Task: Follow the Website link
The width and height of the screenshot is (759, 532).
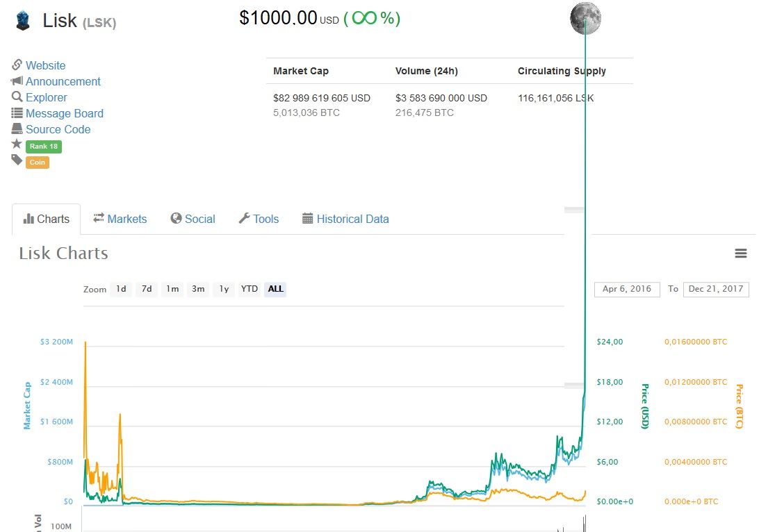Action: pos(44,65)
